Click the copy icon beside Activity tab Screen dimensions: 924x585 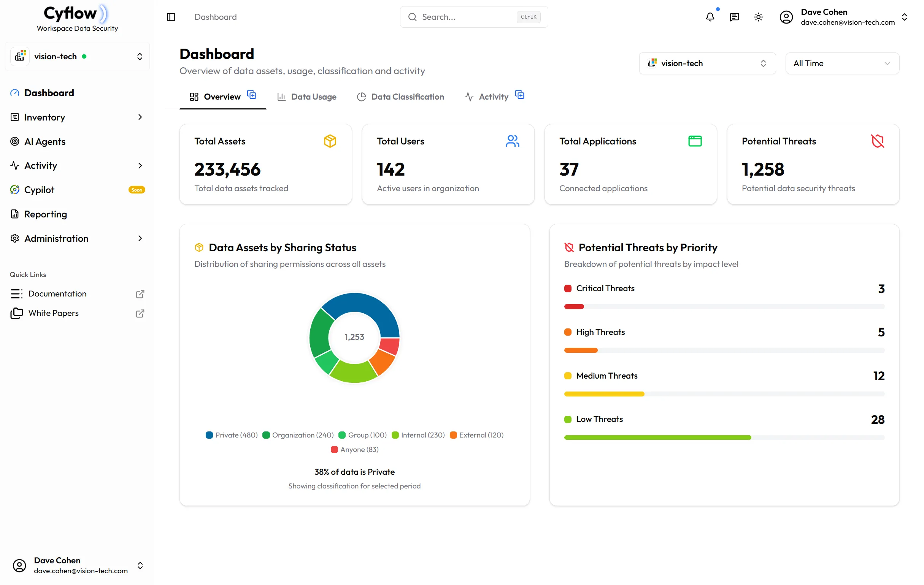pos(520,95)
